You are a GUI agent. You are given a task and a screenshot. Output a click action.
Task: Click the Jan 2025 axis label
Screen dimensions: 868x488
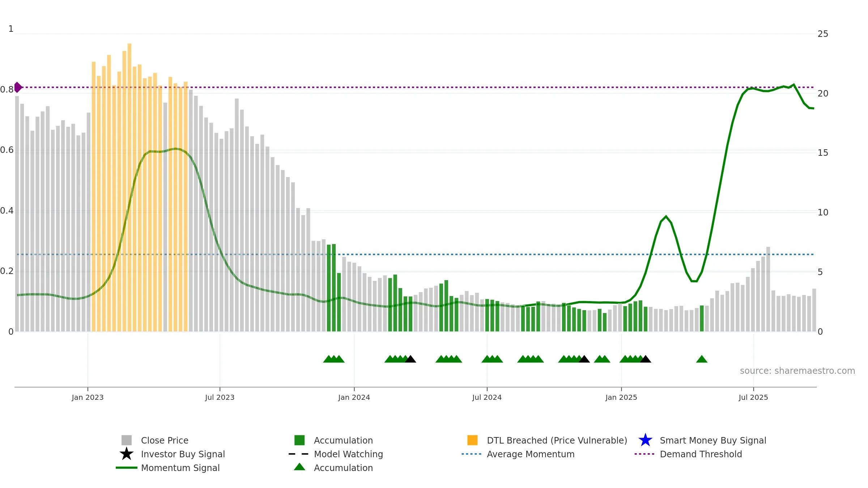(x=621, y=397)
